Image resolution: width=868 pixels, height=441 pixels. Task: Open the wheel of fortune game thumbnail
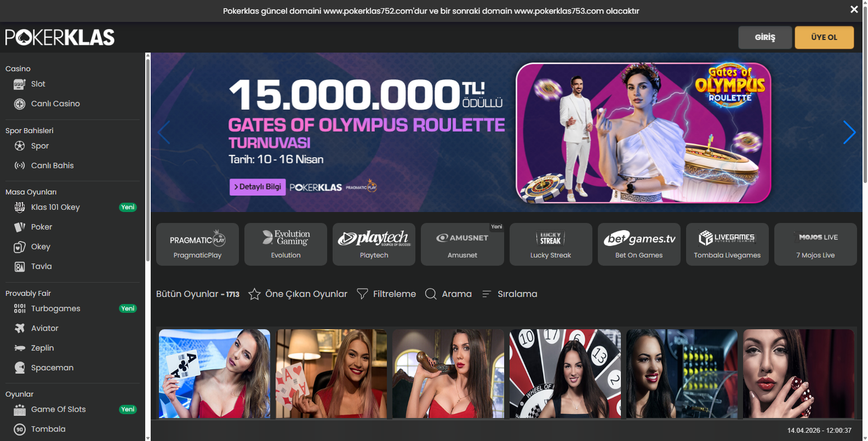(565, 374)
